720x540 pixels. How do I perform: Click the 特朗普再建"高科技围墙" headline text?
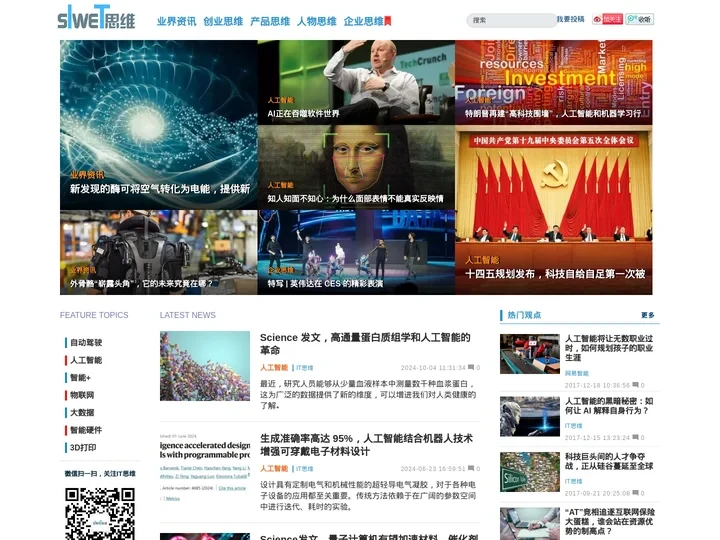553,113
